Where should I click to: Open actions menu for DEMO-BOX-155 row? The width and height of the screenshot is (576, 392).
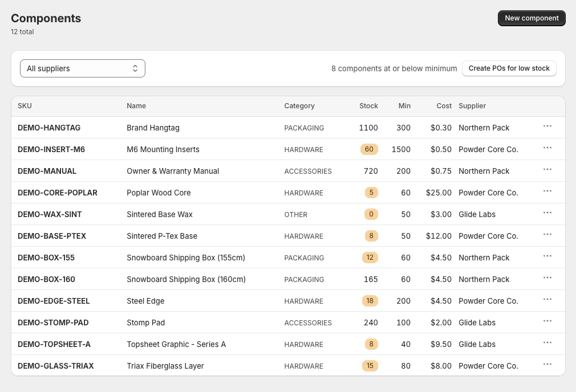(x=547, y=256)
